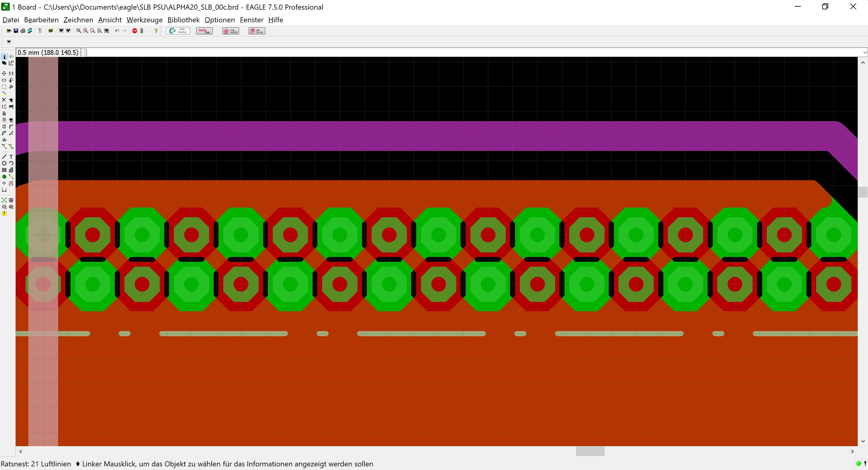Click the horizontal scrollbar thumb

590,451
